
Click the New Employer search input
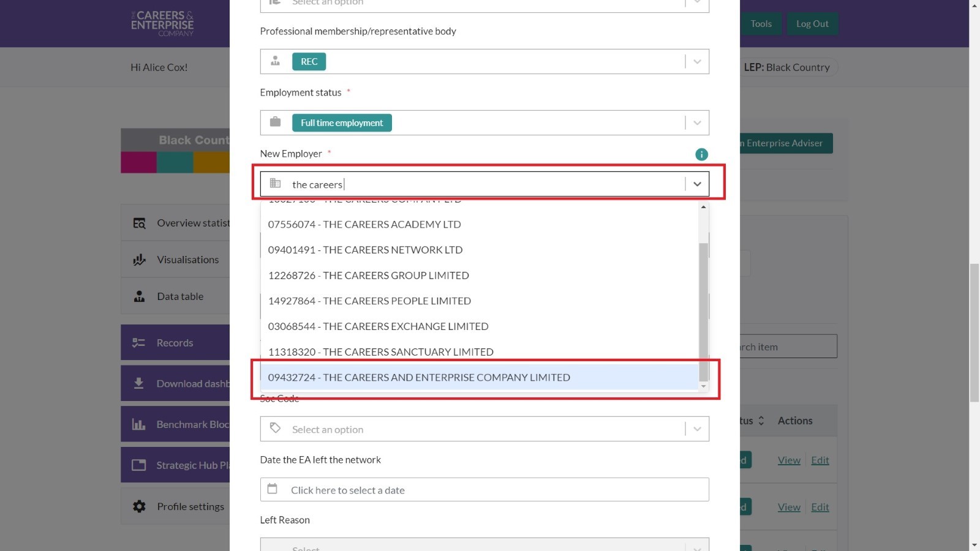coord(484,184)
